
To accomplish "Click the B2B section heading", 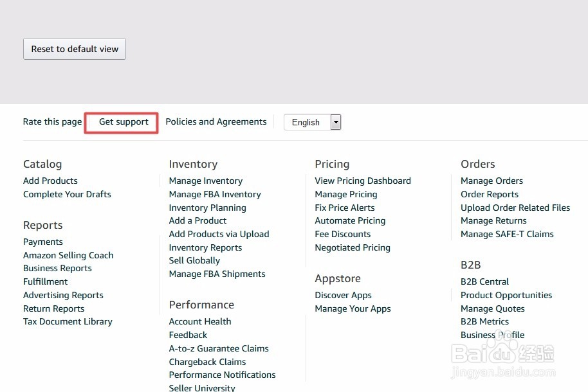I will click(x=471, y=265).
